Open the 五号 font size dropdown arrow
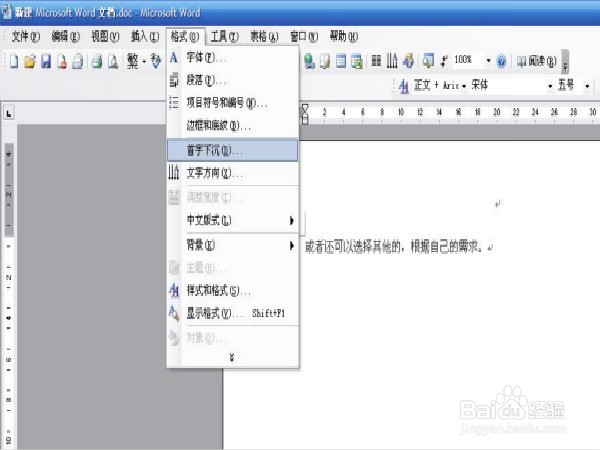Viewport: 600px width, 450px height. [x=587, y=86]
